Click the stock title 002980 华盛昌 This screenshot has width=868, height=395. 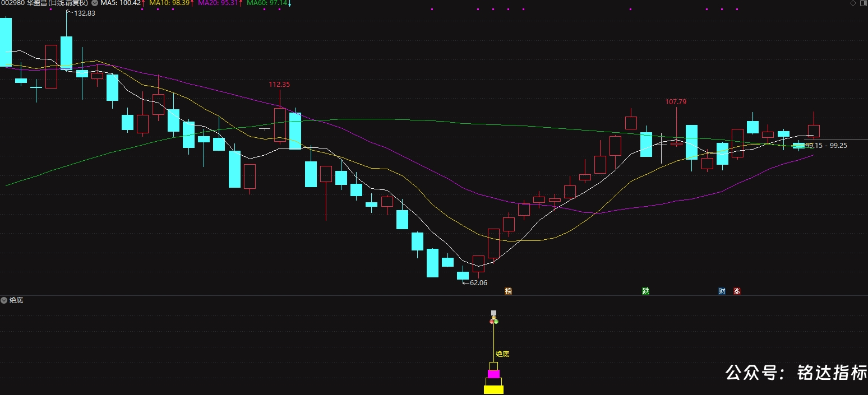coord(25,3)
